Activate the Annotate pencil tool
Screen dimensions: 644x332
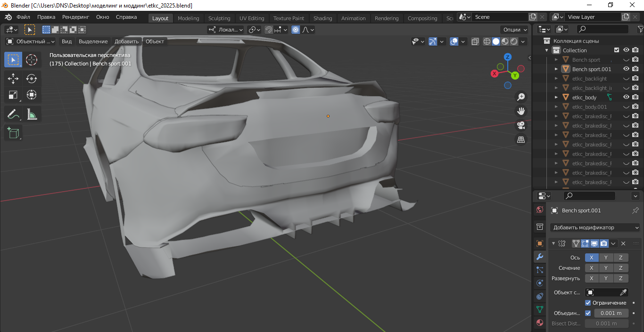click(x=13, y=114)
